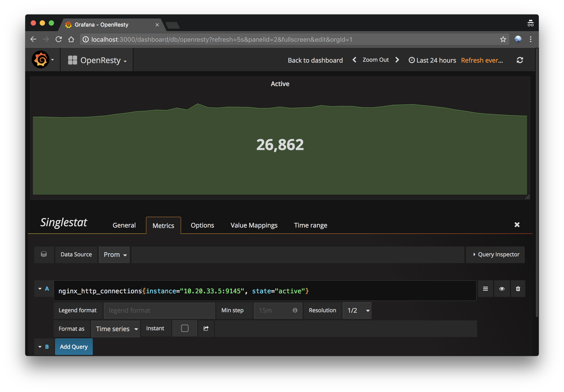Toggle query A visibility with eye icon

(502, 289)
